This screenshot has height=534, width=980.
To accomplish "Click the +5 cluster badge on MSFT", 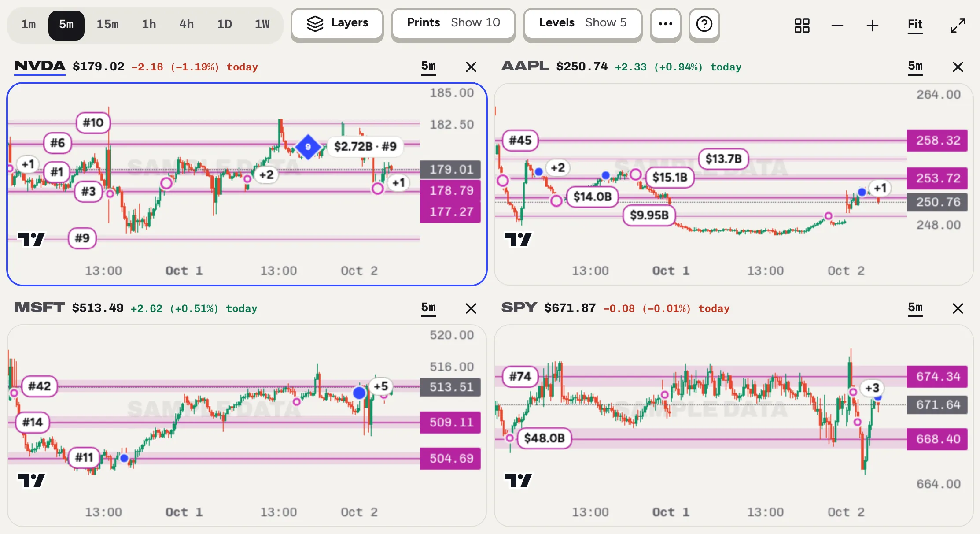I will [381, 386].
